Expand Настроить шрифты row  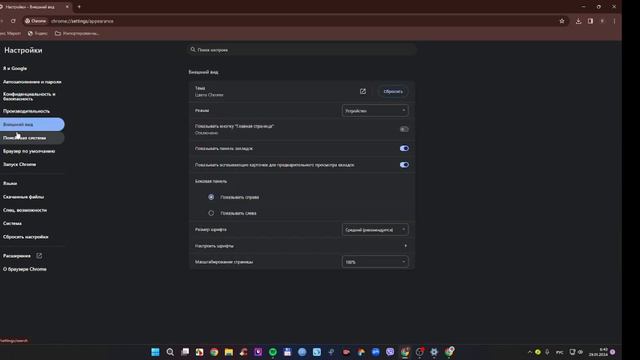(x=302, y=246)
